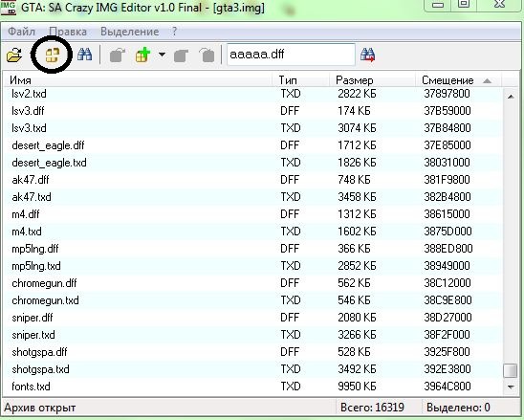The height and width of the screenshot is (420, 524).
Task: Open the Правка menu
Action: tap(68, 32)
